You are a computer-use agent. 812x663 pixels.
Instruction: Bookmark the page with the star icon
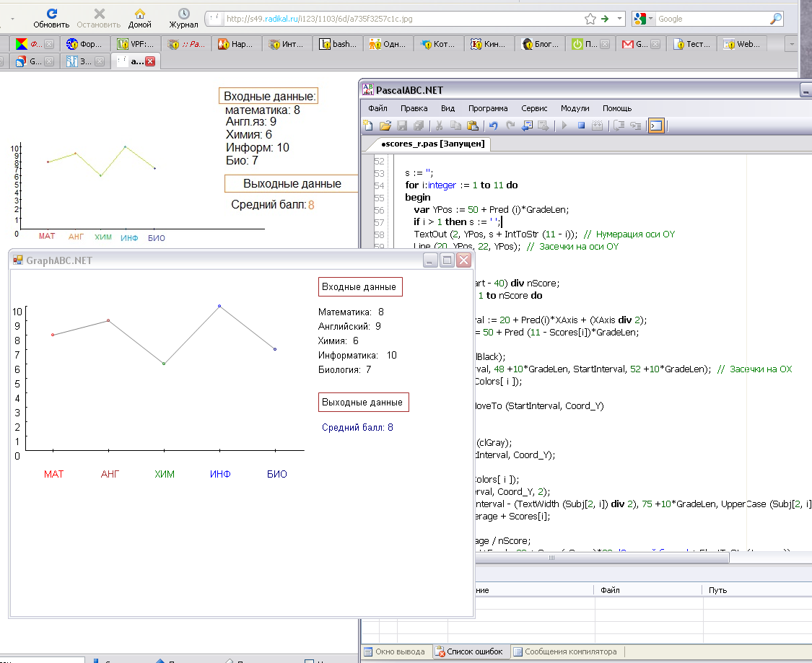[590, 19]
